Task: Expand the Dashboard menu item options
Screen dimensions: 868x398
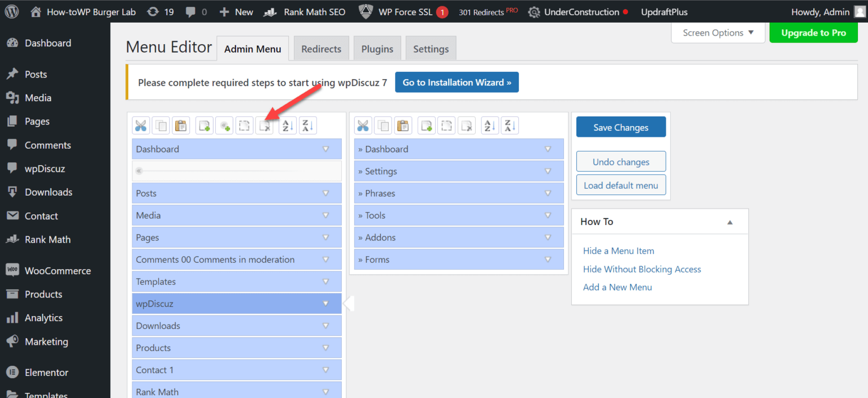Action: (x=325, y=149)
